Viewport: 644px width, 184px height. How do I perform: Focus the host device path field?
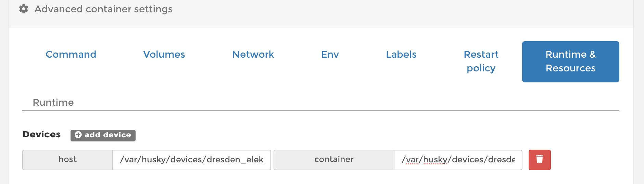[192, 160]
